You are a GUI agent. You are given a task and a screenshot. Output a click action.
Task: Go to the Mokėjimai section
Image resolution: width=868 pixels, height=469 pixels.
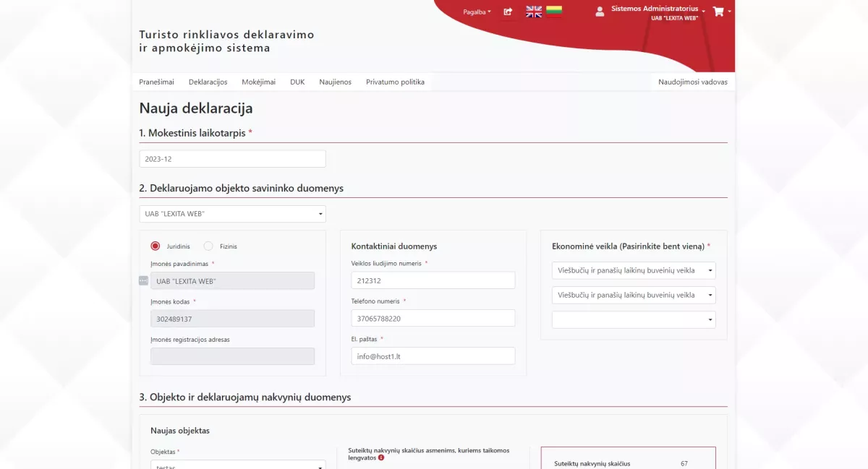258,82
